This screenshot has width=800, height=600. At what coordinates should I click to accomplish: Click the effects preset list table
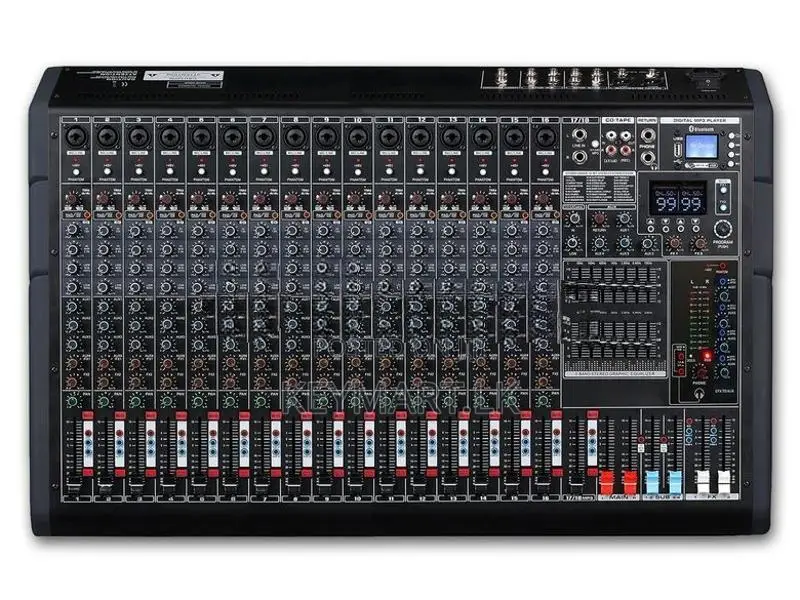[x=599, y=188]
